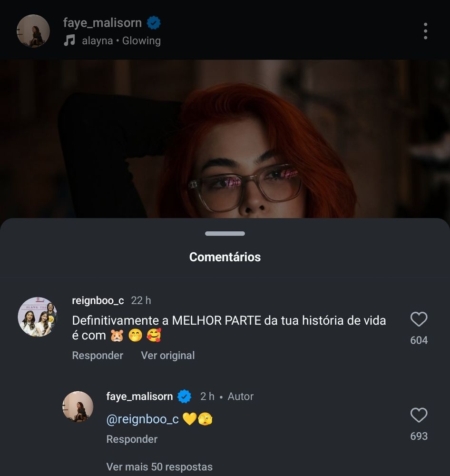This screenshot has height=476, width=450.
Task: Tap the music note audio icon
Action: [69, 40]
